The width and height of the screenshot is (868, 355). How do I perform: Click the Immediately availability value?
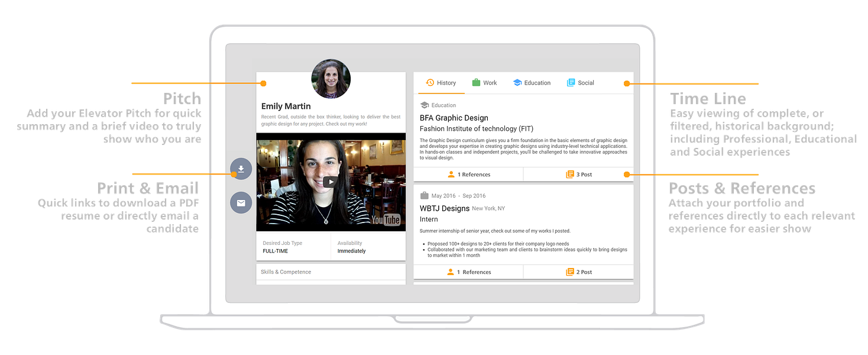coord(352,251)
